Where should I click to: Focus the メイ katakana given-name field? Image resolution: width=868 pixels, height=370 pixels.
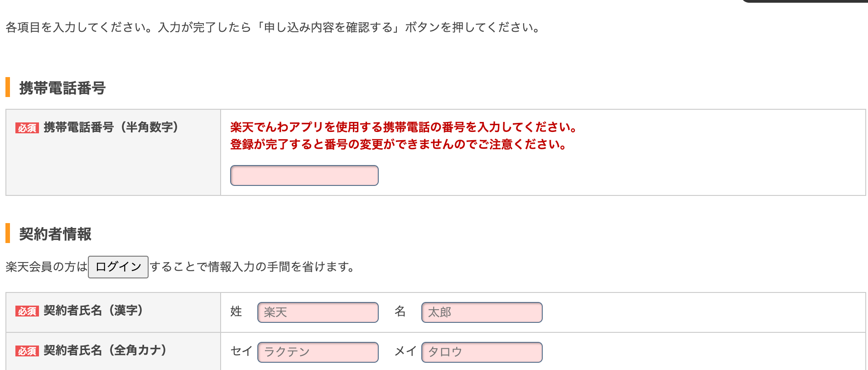point(482,352)
